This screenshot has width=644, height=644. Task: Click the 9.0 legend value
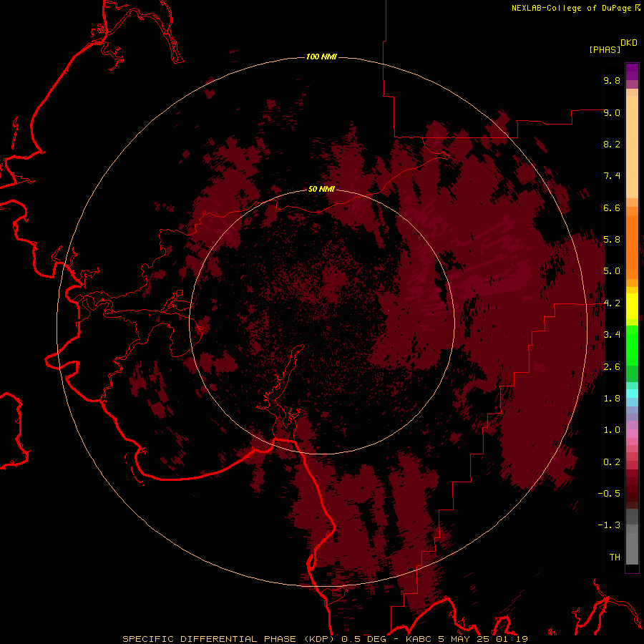tap(612, 112)
